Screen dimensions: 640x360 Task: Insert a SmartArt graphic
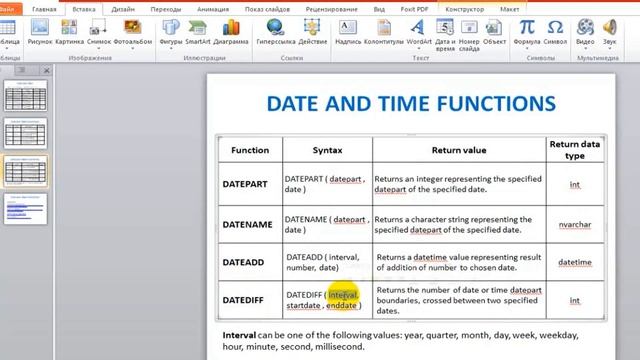(198, 32)
